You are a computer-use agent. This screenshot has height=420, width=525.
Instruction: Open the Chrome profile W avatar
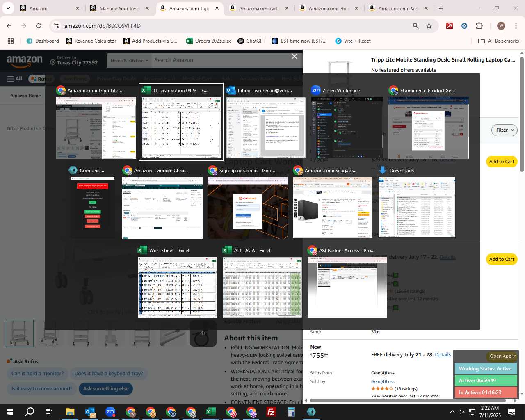(501, 26)
